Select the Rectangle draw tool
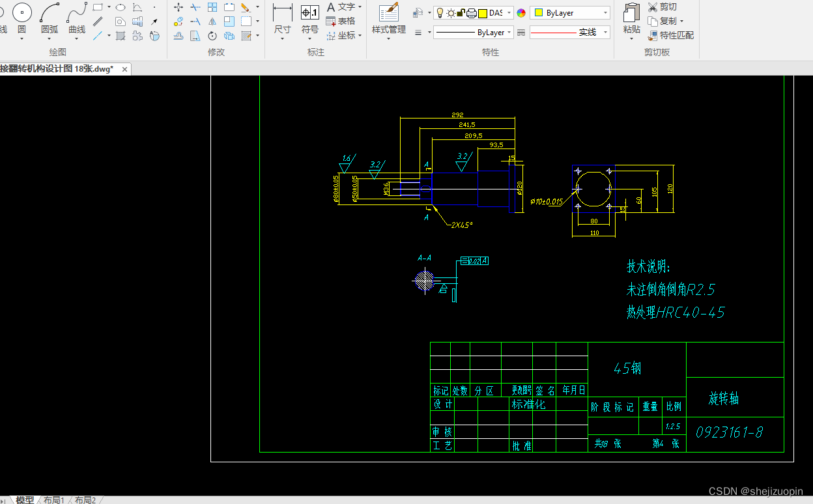This screenshot has height=504, width=813. 98,7
